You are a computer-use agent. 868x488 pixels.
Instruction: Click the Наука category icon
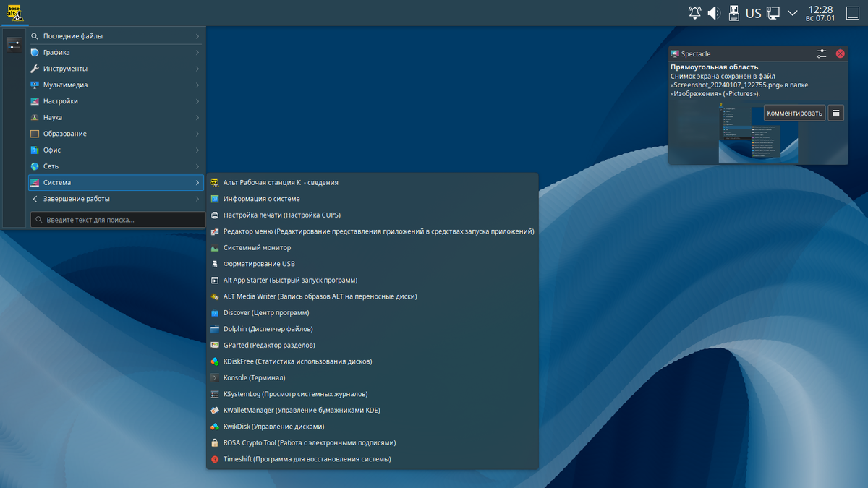click(x=35, y=118)
